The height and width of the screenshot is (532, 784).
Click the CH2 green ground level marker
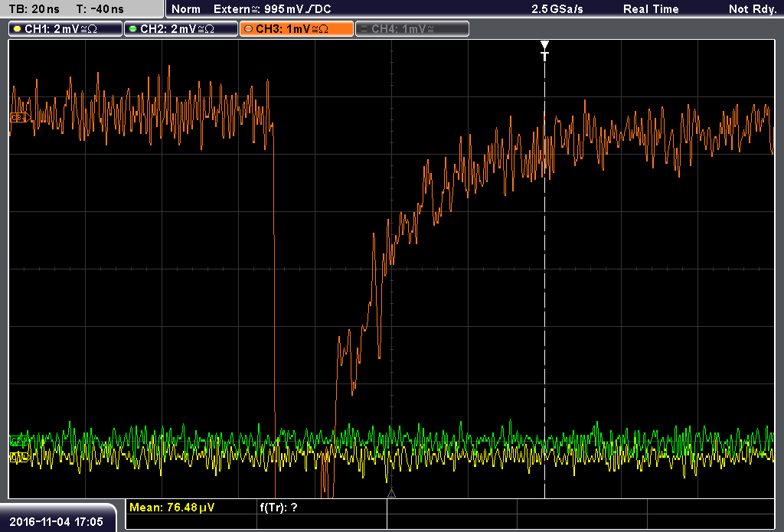tap(19, 440)
